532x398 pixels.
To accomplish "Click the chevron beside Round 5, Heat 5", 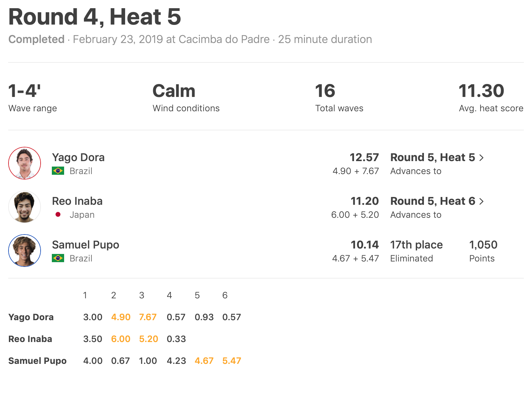I will tap(482, 158).
